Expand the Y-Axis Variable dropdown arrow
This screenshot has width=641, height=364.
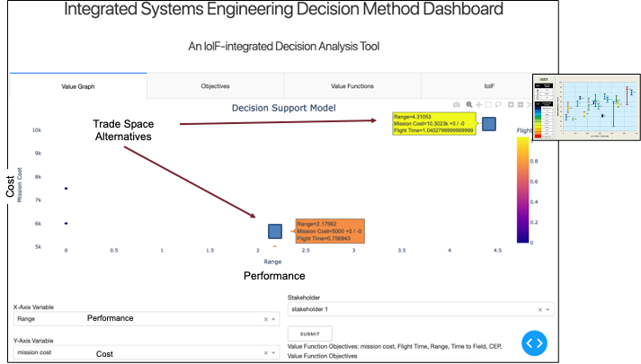273,353
